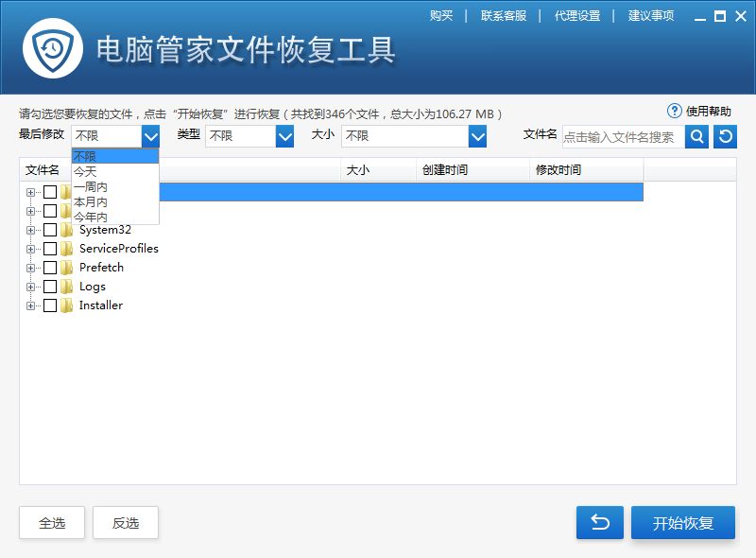
Task: Select 一周内 option
Action: (x=114, y=187)
